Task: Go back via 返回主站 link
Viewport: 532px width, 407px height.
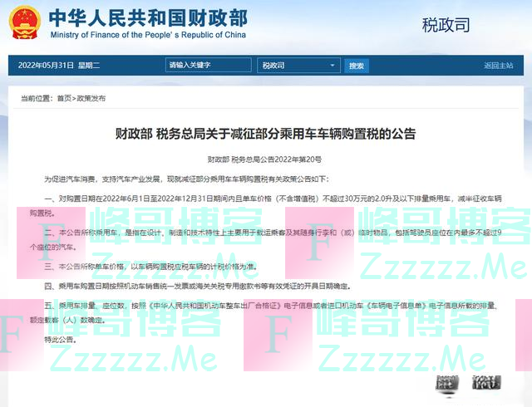Action: [498, 66]
